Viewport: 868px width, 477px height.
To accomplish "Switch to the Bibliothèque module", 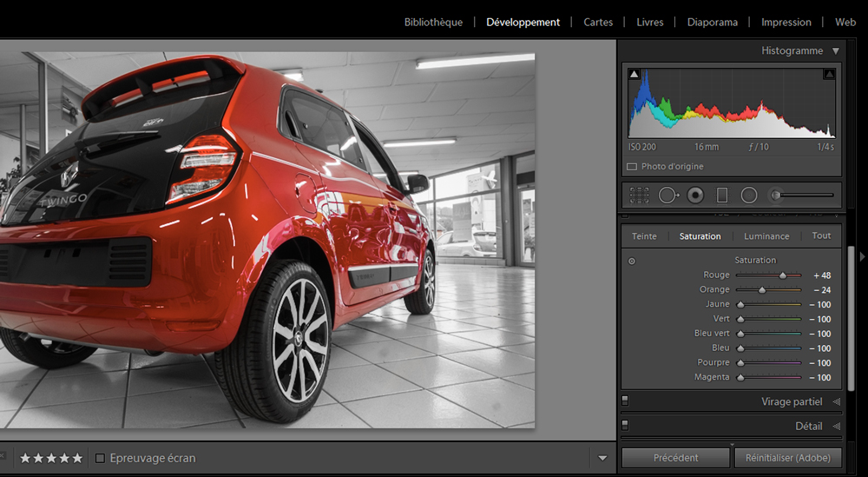I will 433,23.
